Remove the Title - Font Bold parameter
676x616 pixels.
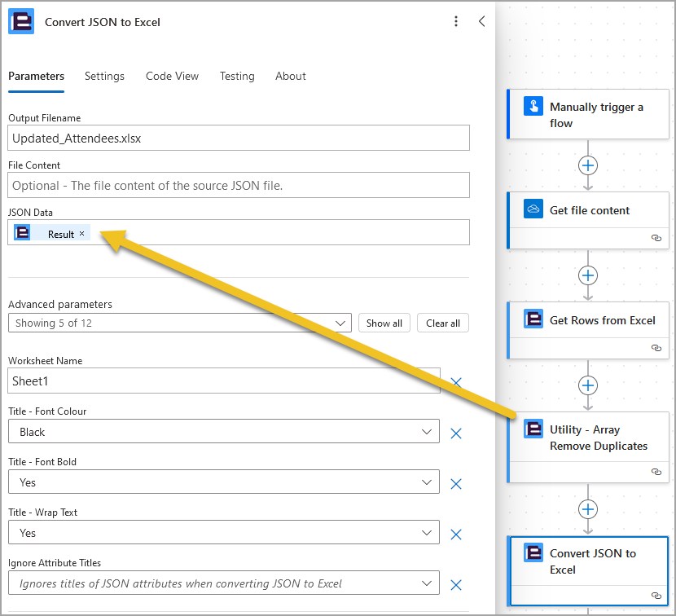tap(456, 484)
